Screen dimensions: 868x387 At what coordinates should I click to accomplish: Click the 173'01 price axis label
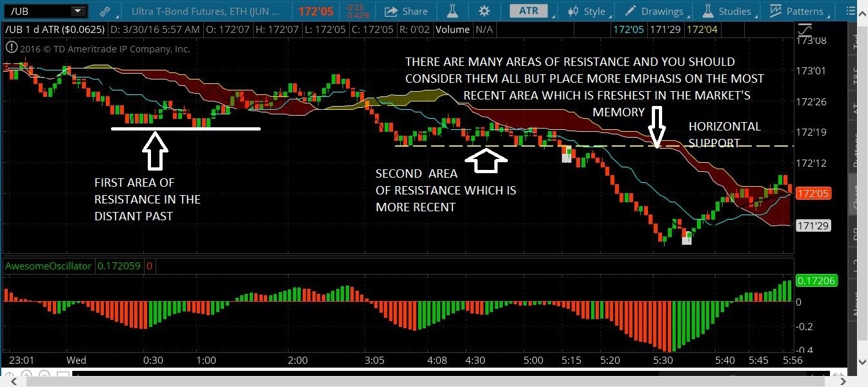click(811, 71)
